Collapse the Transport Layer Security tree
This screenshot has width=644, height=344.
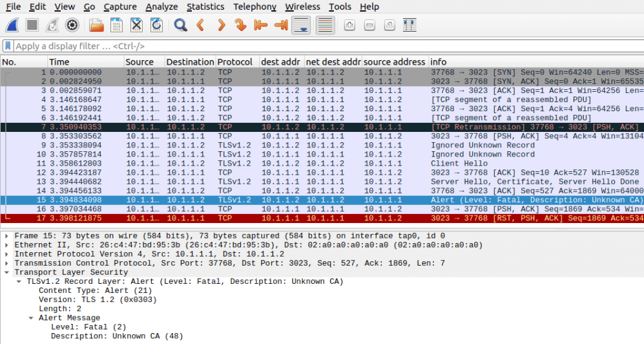(7, 272)
